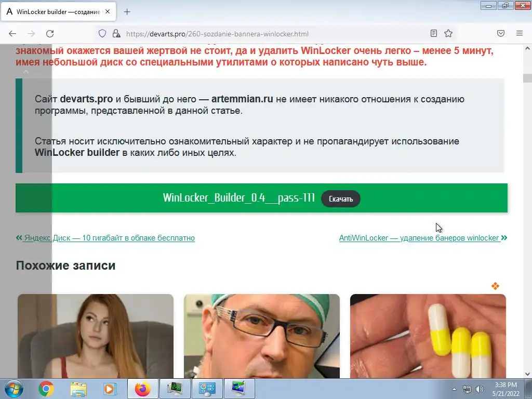Open the surgeon with glasses thumbnail
This screenshot has width=532, height=399.
click(x=262, y=336)
